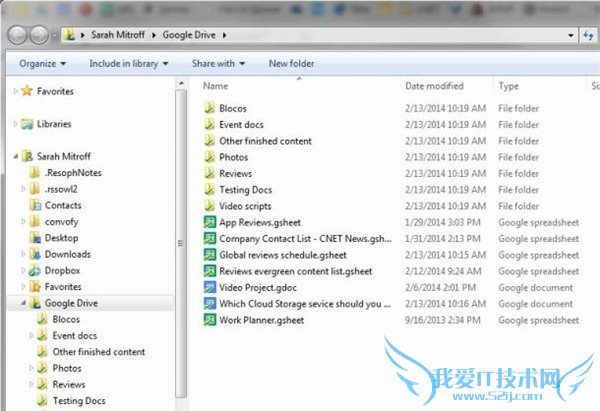Click the Google Drive breadcrumb segment
Screen dimensions: 600x411
pos(189,35)
